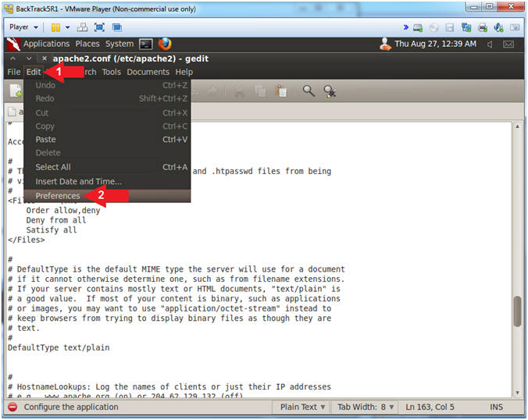This screenshot has width=528, height=420.
Task: Click the Paste clipboard toolbar icon
Action: pyautogui.click(x=281, y=91)
